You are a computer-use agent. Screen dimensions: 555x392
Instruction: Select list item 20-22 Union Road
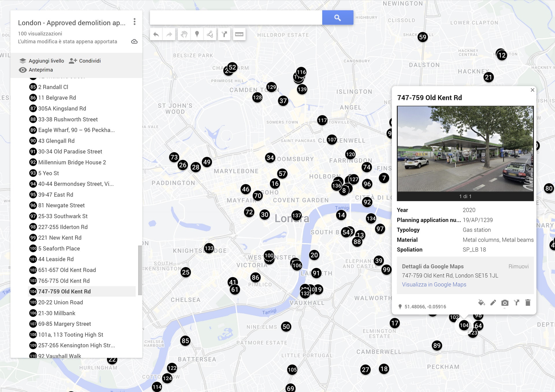point(82,302)
